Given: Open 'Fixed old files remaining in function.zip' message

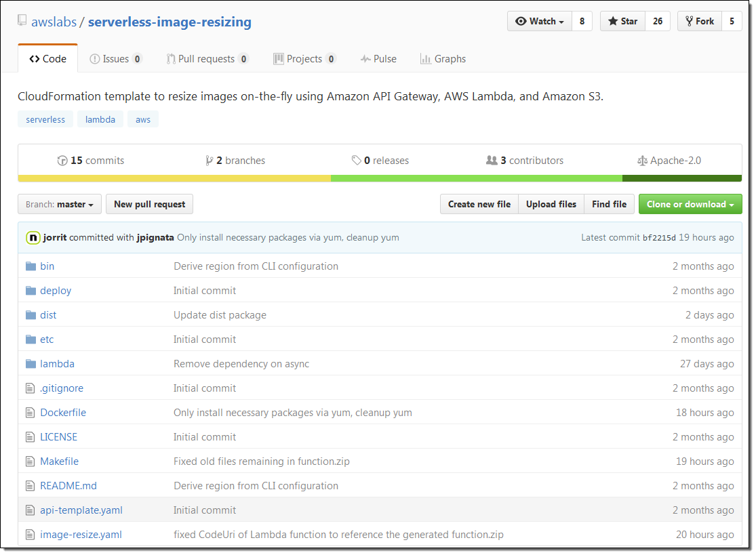Looking at the screenshot, I should click(x=262, y=461).
